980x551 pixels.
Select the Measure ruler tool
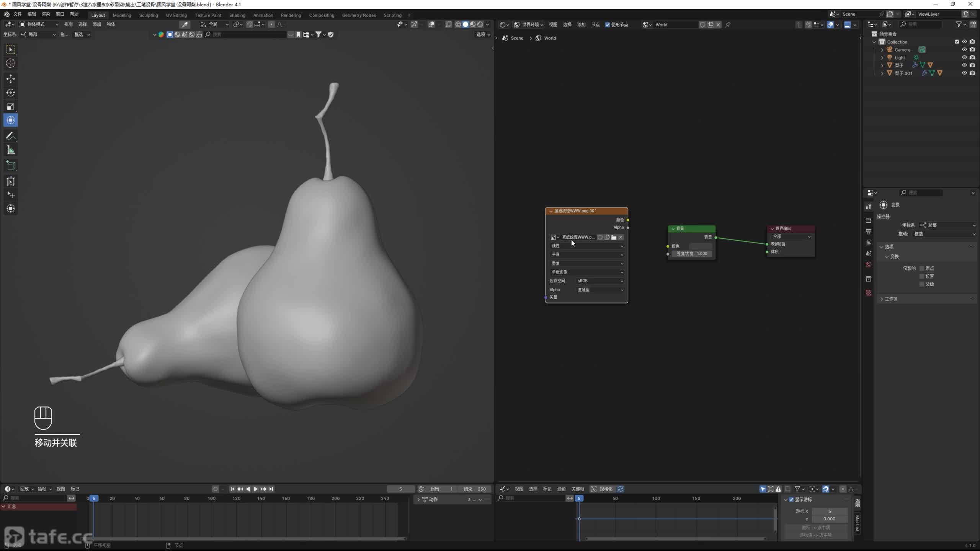tap(11, 150)
